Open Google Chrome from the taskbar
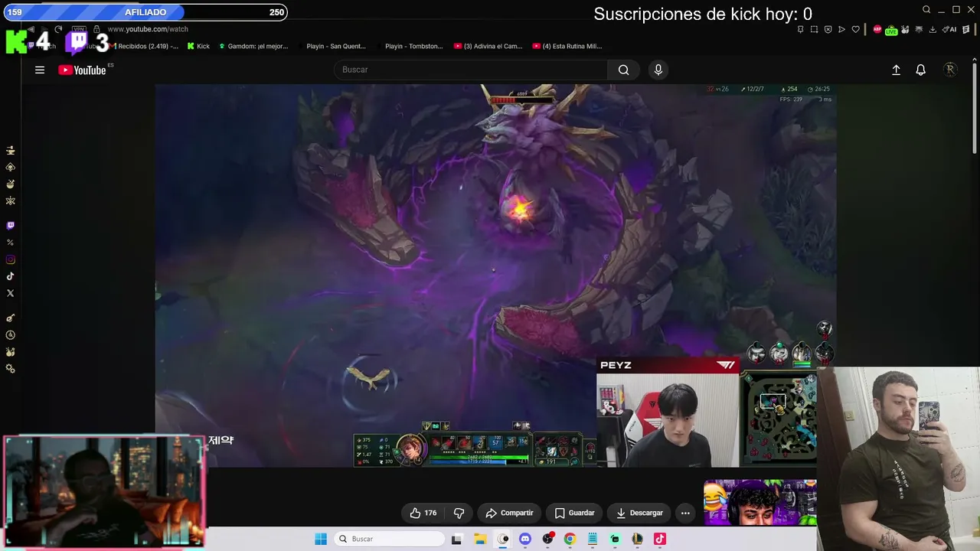This screenshot has height=551, width=980. pos(570,539)
